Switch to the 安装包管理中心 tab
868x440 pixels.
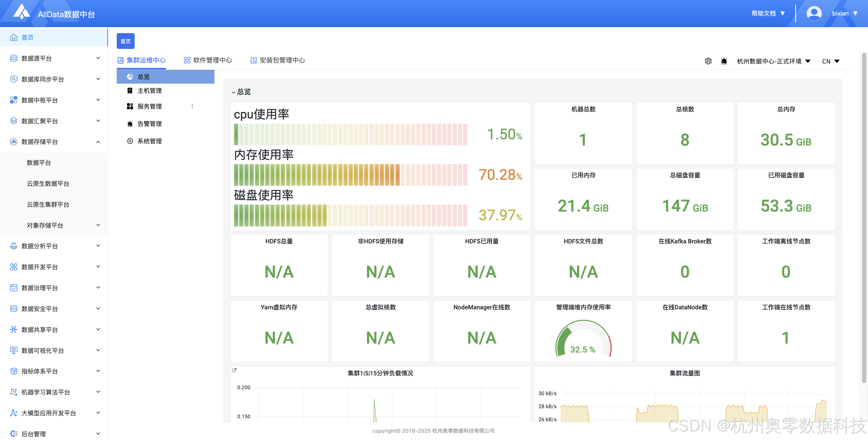tap(278, 60)
